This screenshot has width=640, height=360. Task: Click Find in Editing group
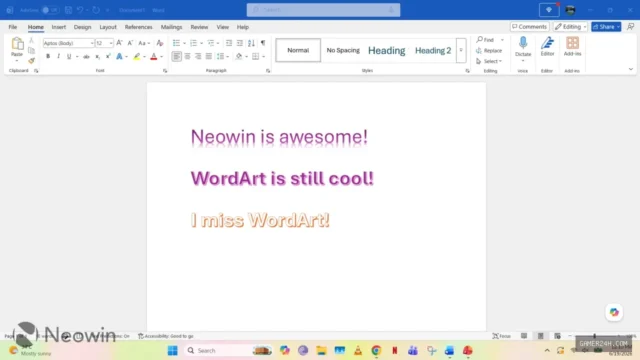point(485,40)
